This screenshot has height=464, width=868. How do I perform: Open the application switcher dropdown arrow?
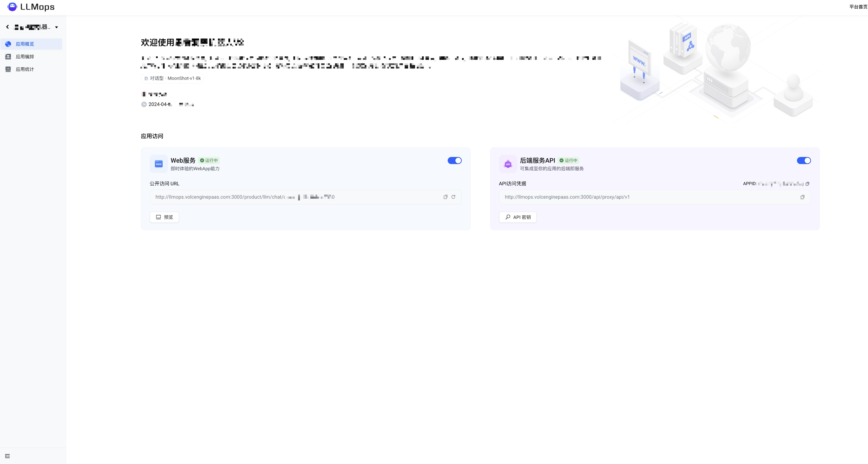[57, 27]
